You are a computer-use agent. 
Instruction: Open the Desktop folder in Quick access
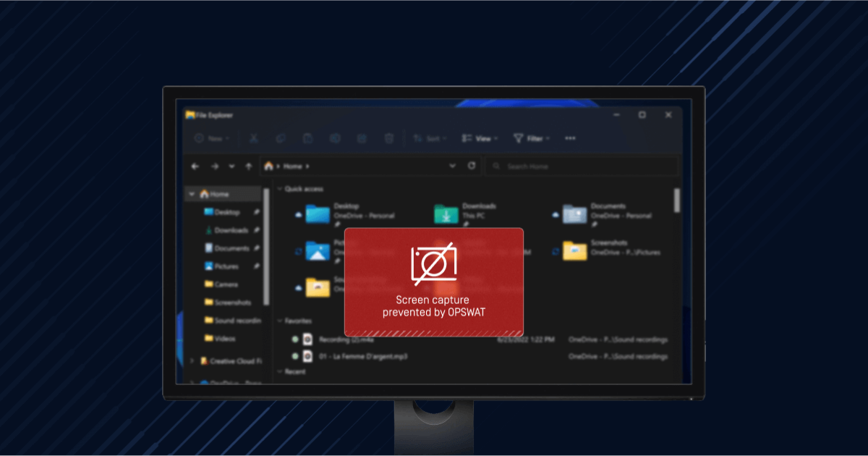(x=318, y=214)
